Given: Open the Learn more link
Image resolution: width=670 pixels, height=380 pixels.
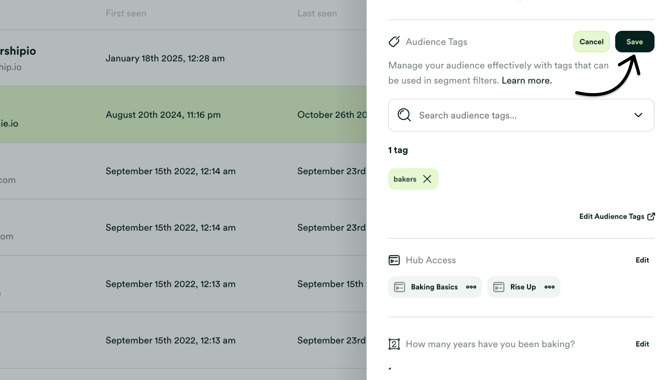Looking at the screenshot, I should click(526, 80).
